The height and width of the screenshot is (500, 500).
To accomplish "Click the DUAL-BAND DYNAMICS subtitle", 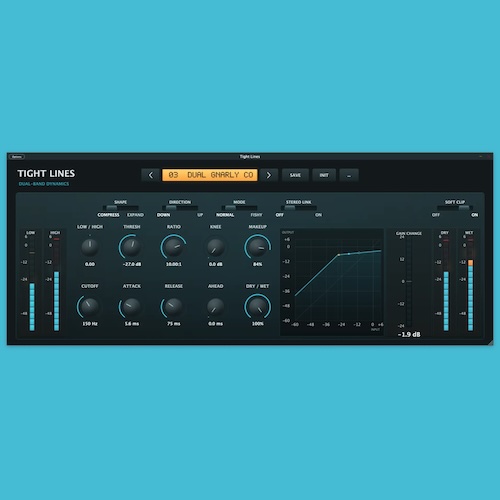I will click(44, 184).
